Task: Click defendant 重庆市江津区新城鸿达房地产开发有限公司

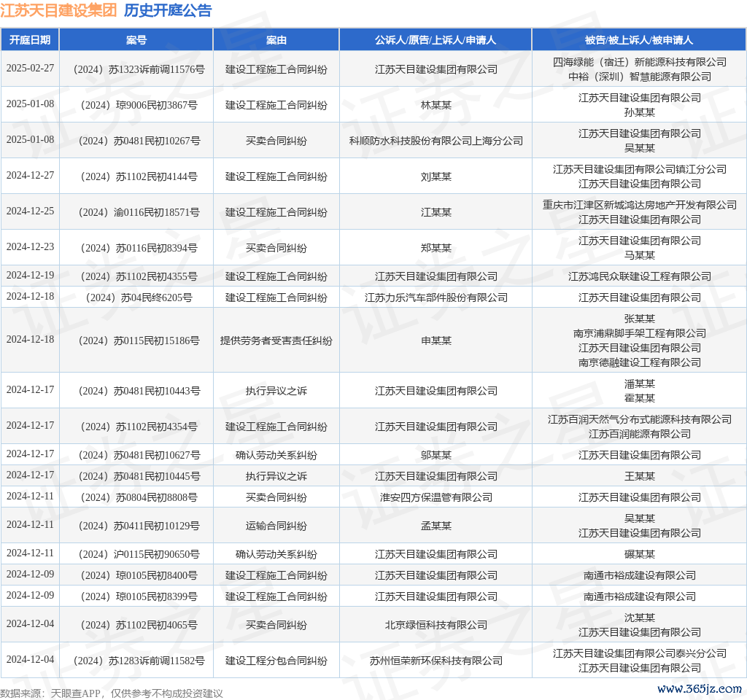Action: click(639, 205)
